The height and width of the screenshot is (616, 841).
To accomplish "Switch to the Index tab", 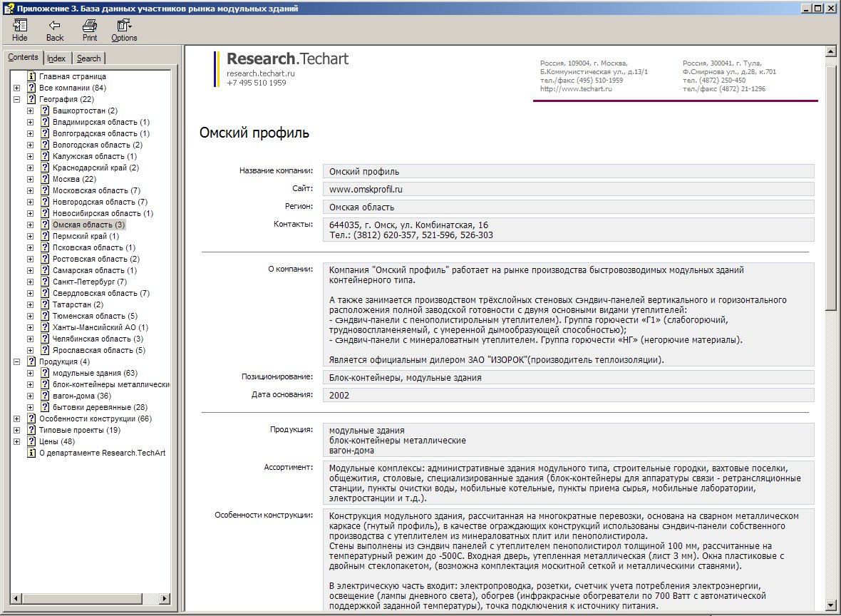I will pos(56,58).
